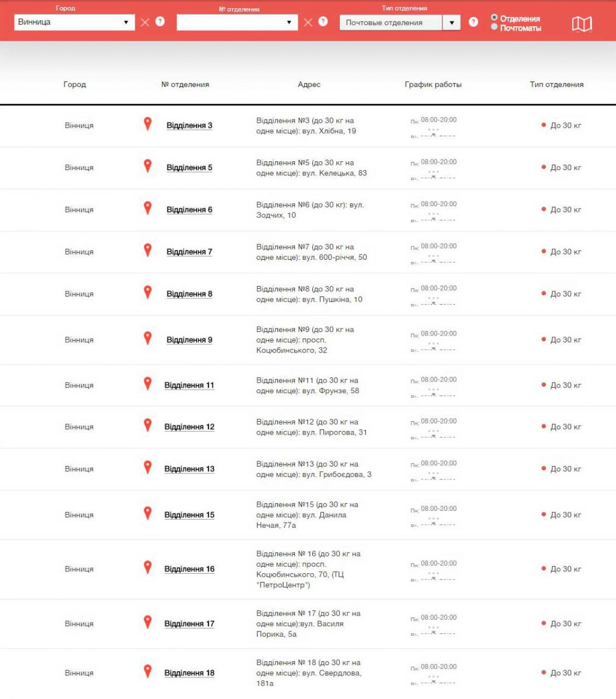Open help icon next to city filter
616x699 pixels.
point(160,22)
